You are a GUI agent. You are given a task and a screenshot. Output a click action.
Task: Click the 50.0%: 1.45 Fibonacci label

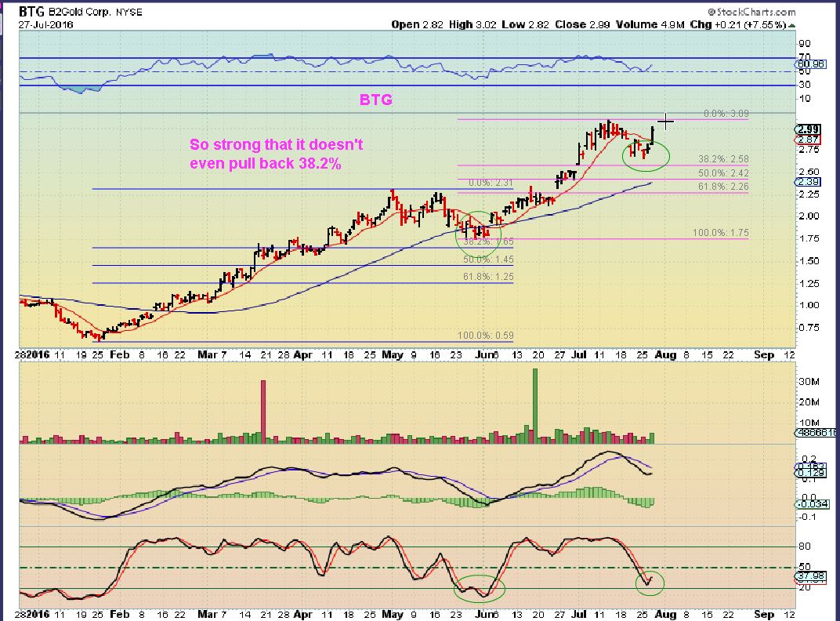[488, 260]
